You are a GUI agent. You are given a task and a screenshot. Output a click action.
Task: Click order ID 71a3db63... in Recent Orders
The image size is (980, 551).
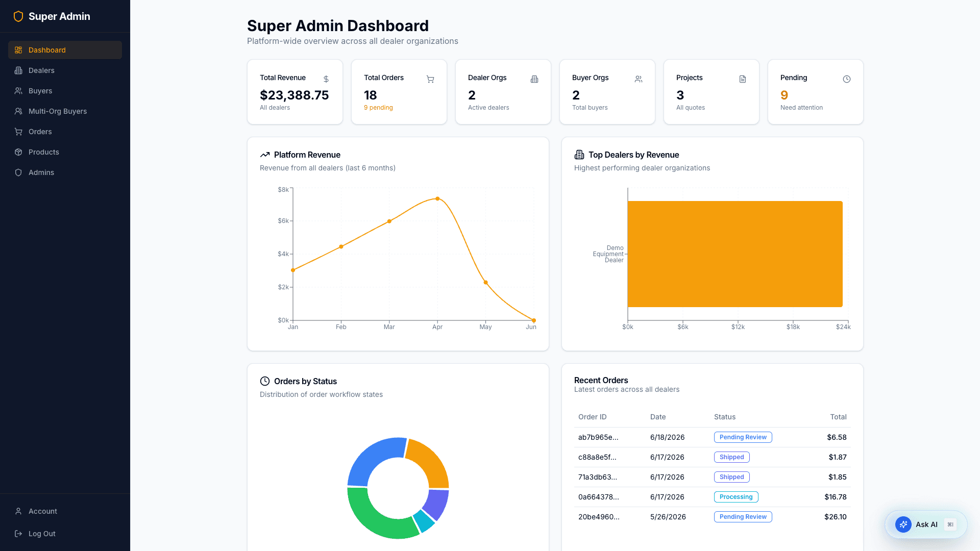click(598, 477)
